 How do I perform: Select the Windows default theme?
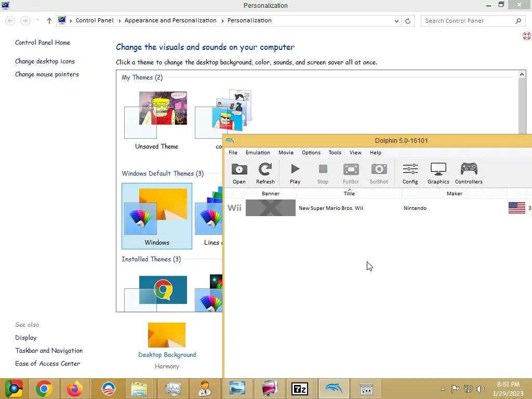[157, 216]
